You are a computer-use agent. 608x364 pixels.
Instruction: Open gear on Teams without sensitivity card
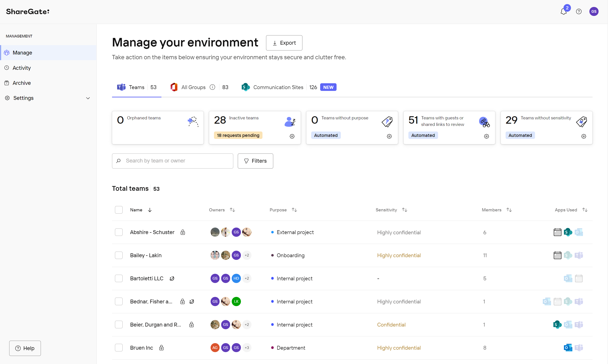[584, 136]
